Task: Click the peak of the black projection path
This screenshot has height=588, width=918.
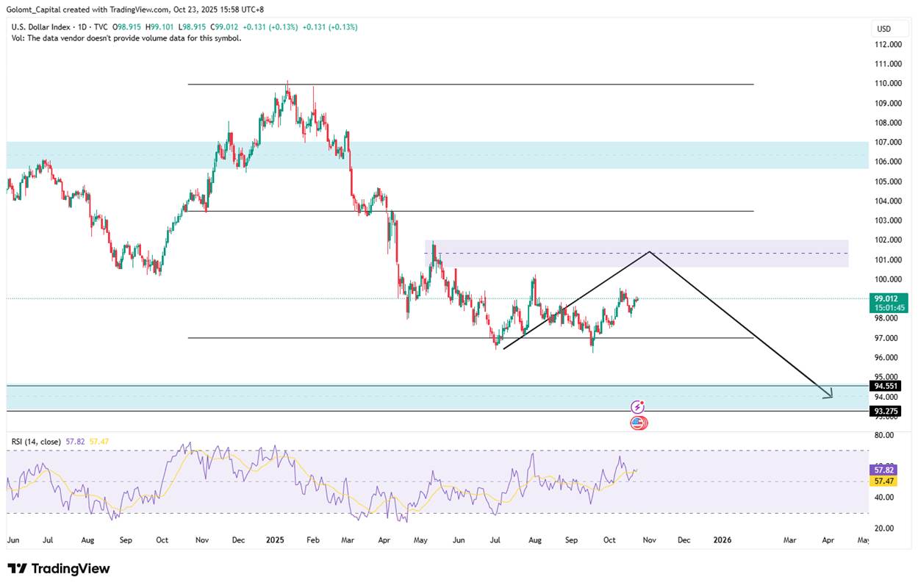Action: [650, 252]
